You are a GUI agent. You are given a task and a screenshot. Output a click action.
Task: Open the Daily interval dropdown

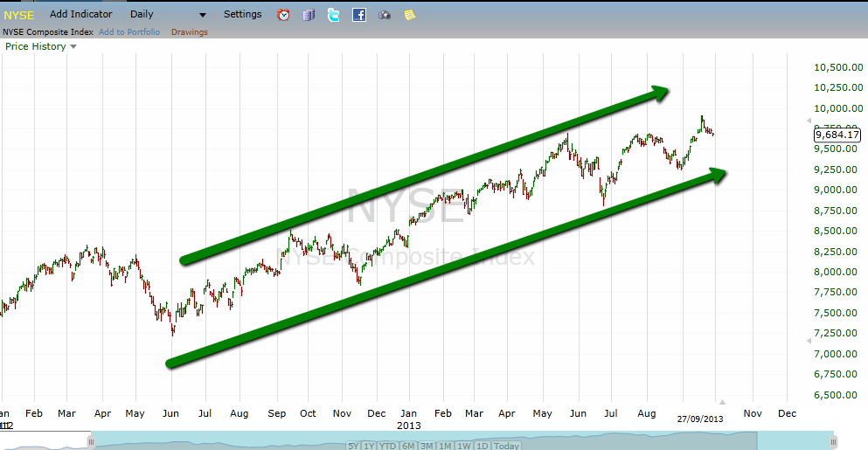(x=168, y=15)
